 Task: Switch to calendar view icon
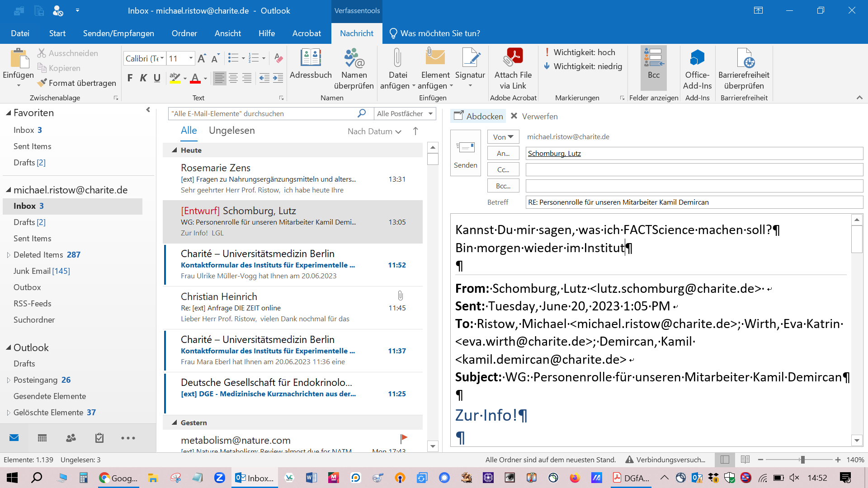pyautogui.click(x=42, y=438)
